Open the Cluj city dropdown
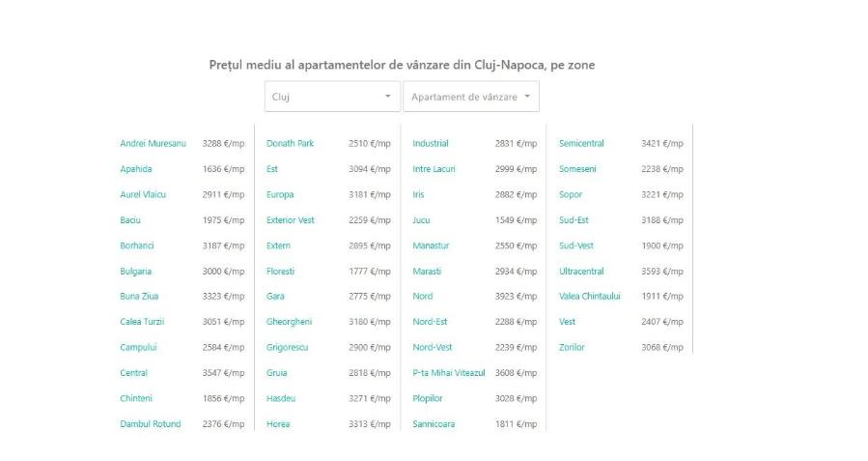Image resolution: width=868 pixels, height=461 pixels. (x=331, y=97)
